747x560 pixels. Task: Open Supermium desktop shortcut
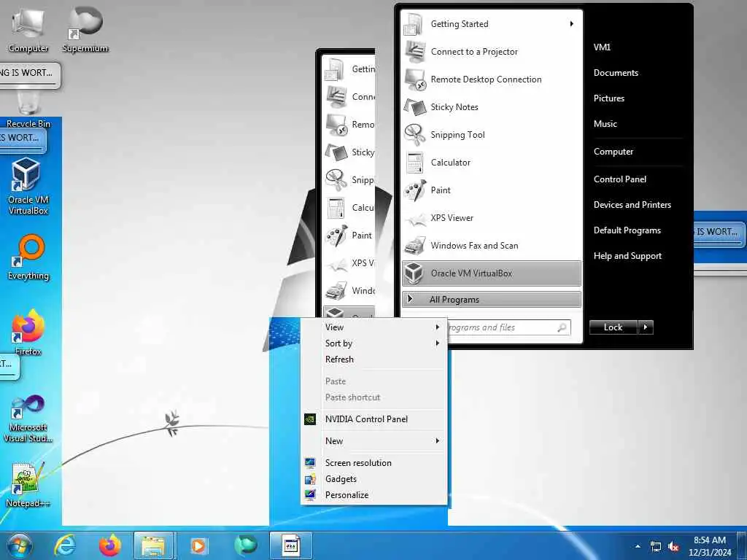click(x=85, y=29)
